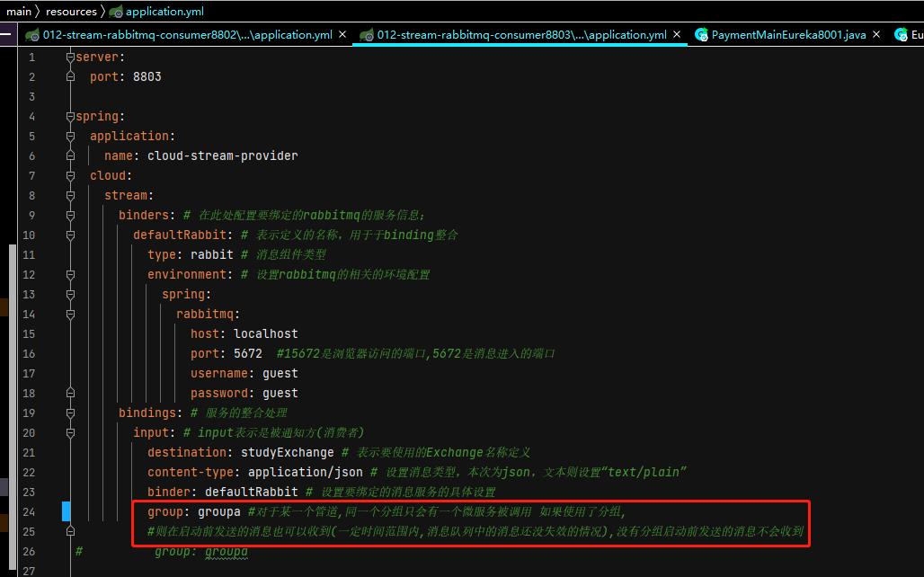Click the Spring icon on the 8803 tab

(x=366, y=33)
